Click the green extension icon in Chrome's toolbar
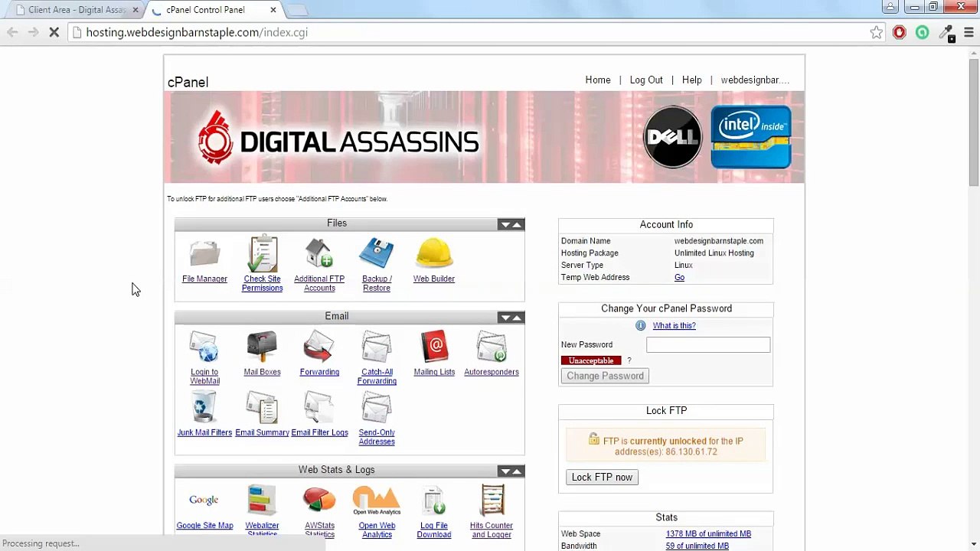Screen dimensions: 980x551 (x=923, y=32)
